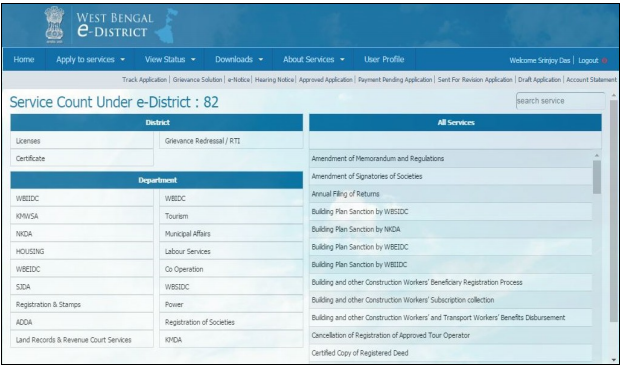Click the District panel header

(x=157, y=123)
